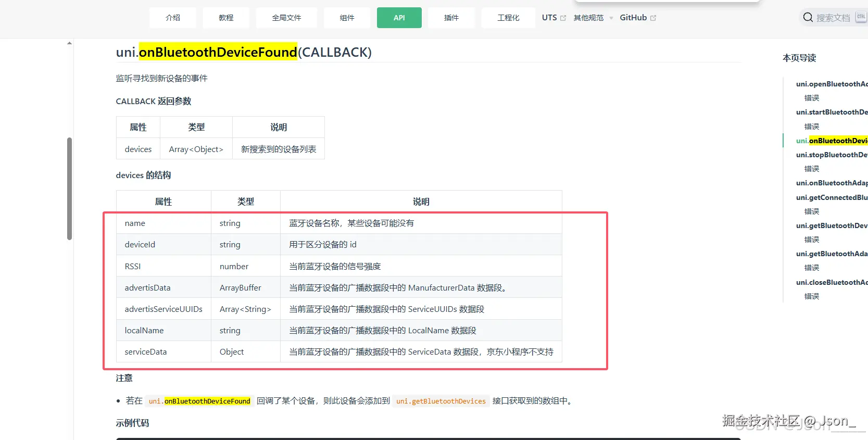868x440 pixels.
Task: Click the deviceId property cell
Action: (163, 244)
